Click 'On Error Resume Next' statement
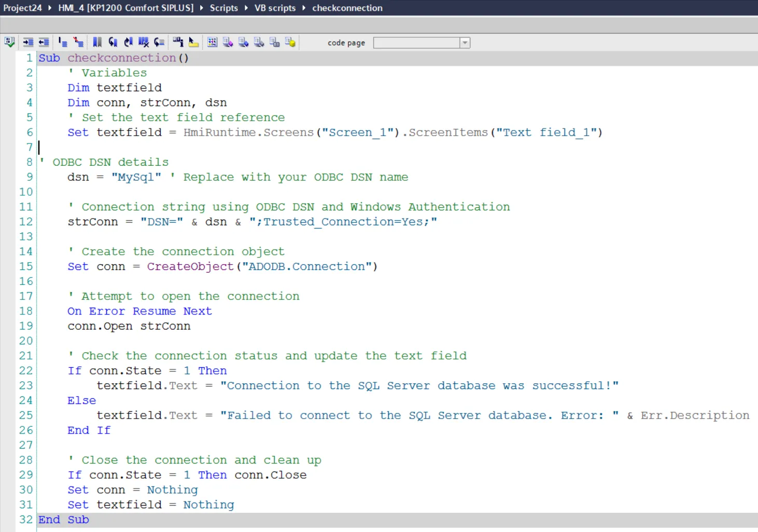 (139, 311)
